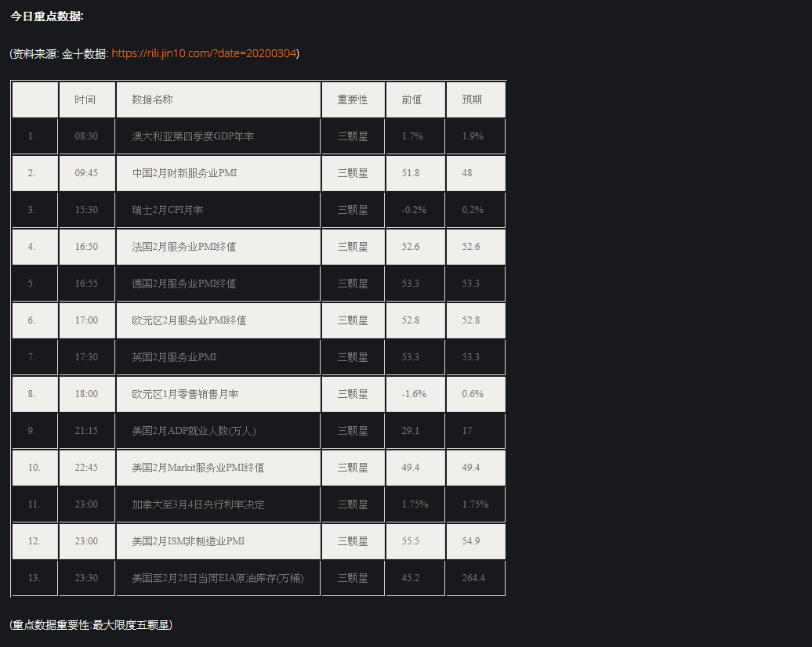Click the 22:45 time cell
Image resolution: width=812 pixels, height=647 pixels.
point(87,467)
